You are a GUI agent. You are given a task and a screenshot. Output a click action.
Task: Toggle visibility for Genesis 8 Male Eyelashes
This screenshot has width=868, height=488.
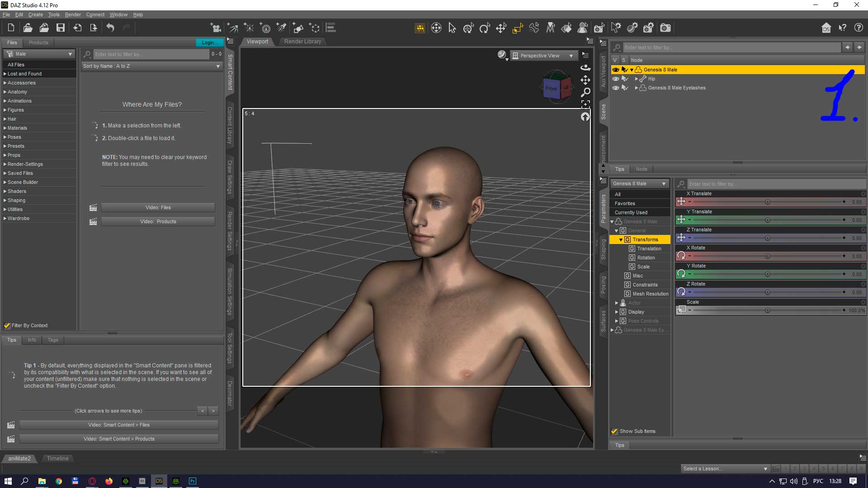(x=616, y=88)
